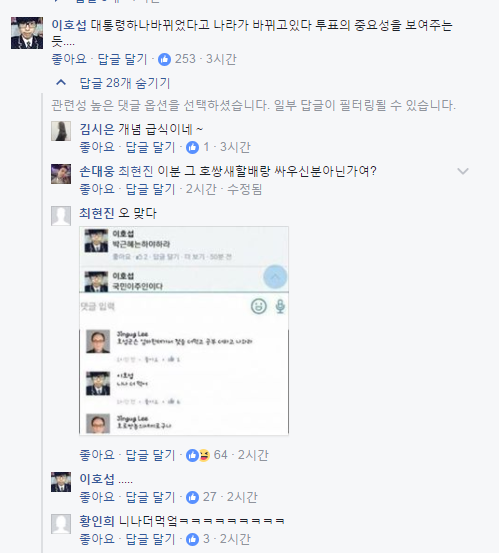Open 이호섭's profile picture on the top comment
499x553 pixels.
point(27,33)
